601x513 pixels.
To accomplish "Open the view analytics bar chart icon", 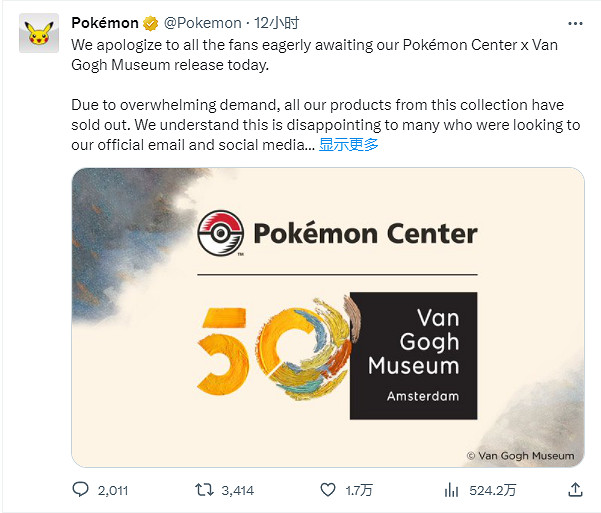I will 451,490.
